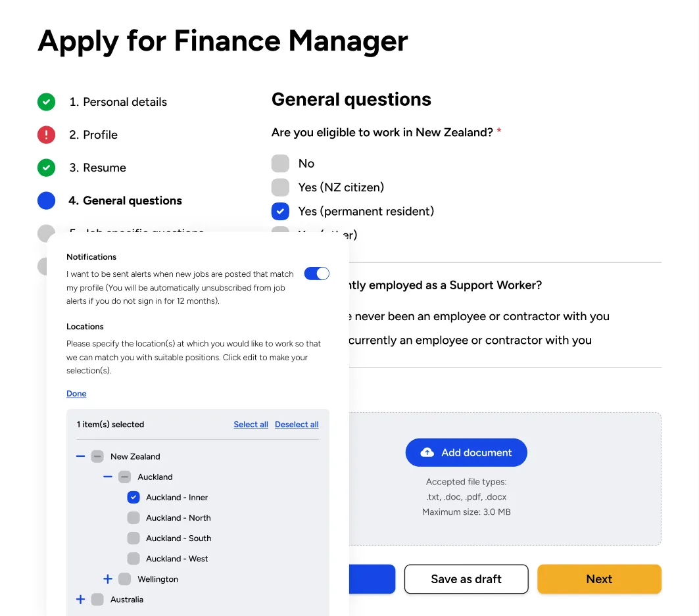Screen dimensions: 699x616
Task: Collapse the Auckland tree node
Action: (x=108, y=477)
